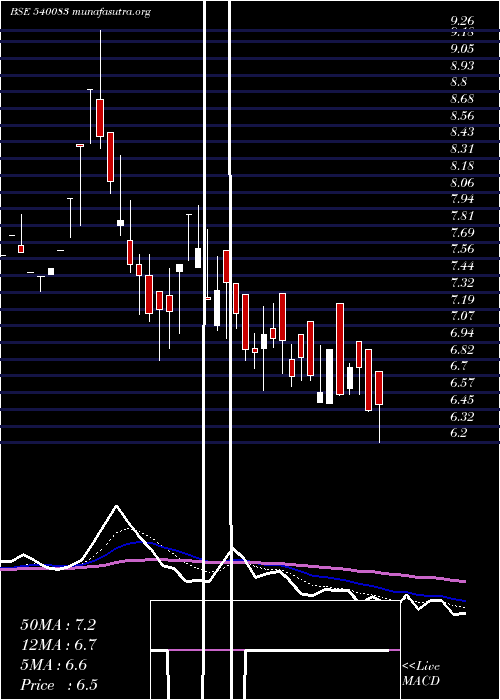Click the 6.32 price axis label

[x=462, y=417]
